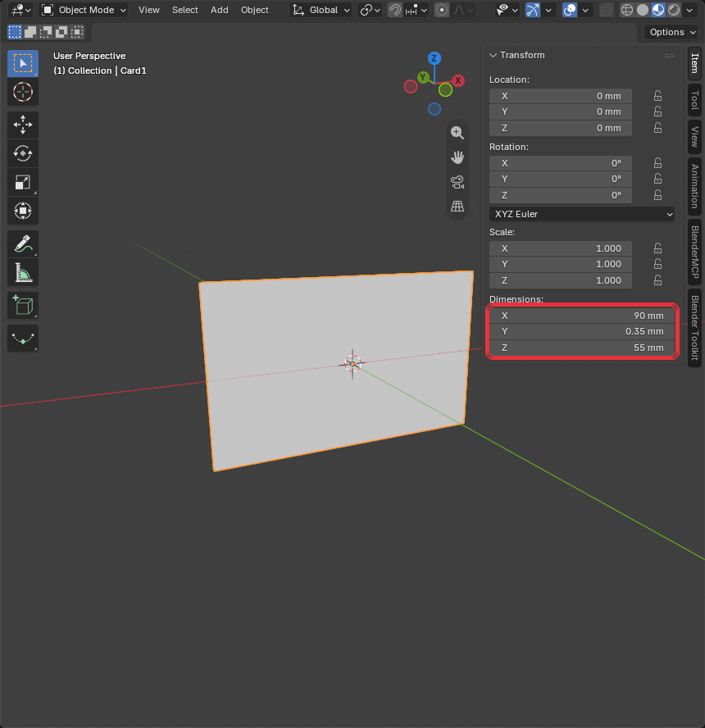Click the Location Y 0 mm field

pyautogui.click(x=560, y=111)
